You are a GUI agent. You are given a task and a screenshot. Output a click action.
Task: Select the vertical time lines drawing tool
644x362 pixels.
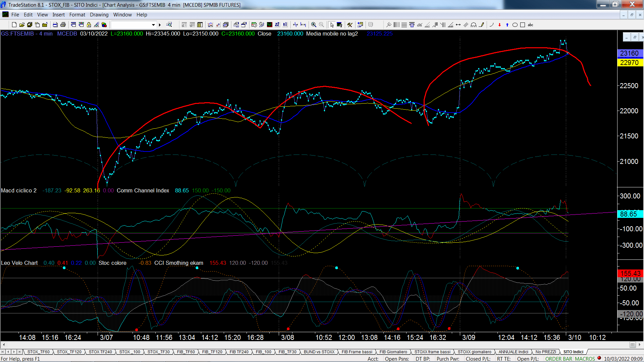click(x=396, y=25)
